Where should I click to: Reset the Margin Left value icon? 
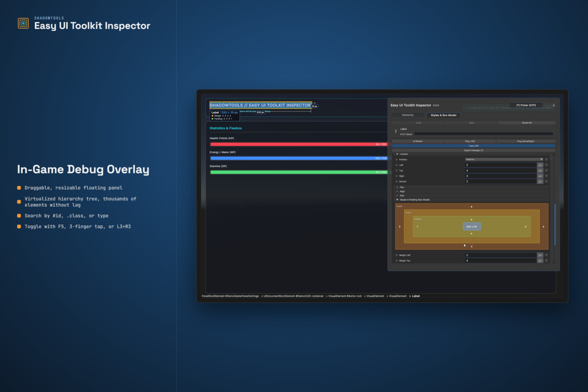546,255
